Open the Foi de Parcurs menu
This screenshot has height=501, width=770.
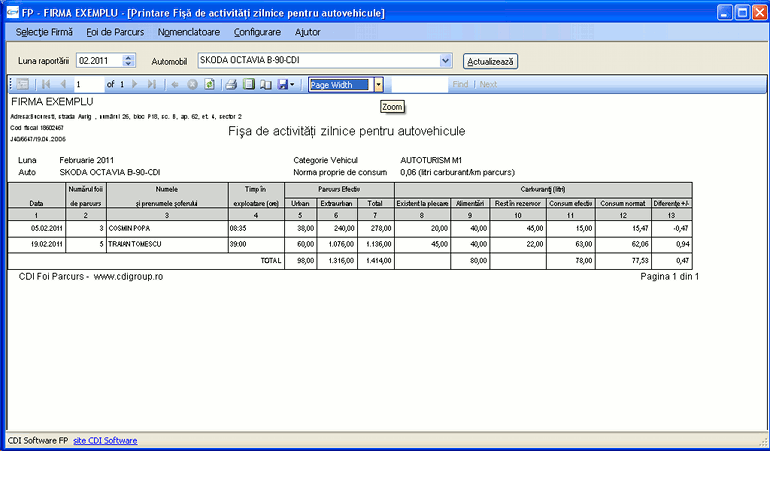[115, 32]
